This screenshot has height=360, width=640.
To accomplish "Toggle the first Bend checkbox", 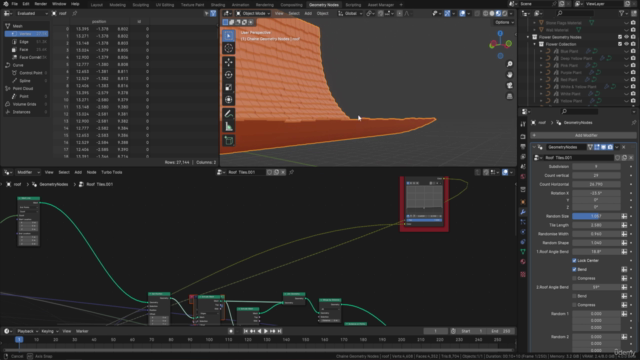I will pyautogui.click(x=574, y=269).
